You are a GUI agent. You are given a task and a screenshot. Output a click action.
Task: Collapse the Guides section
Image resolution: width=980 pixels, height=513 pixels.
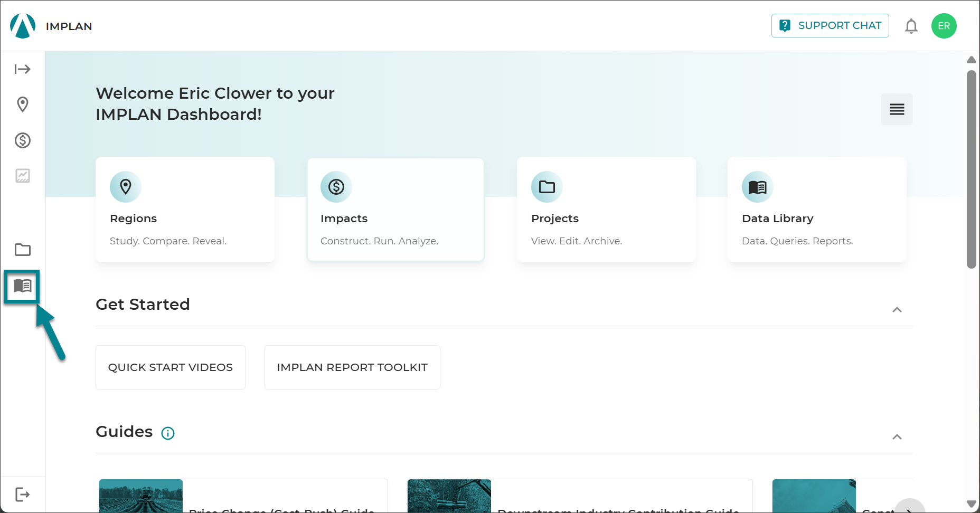point(897,437)
